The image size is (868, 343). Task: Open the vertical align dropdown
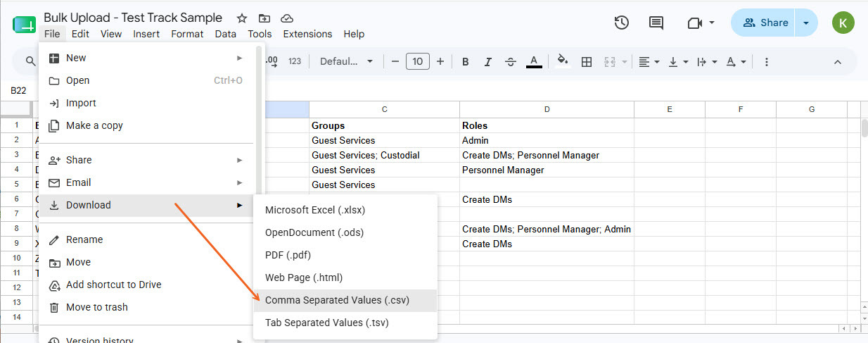point(678,62)
